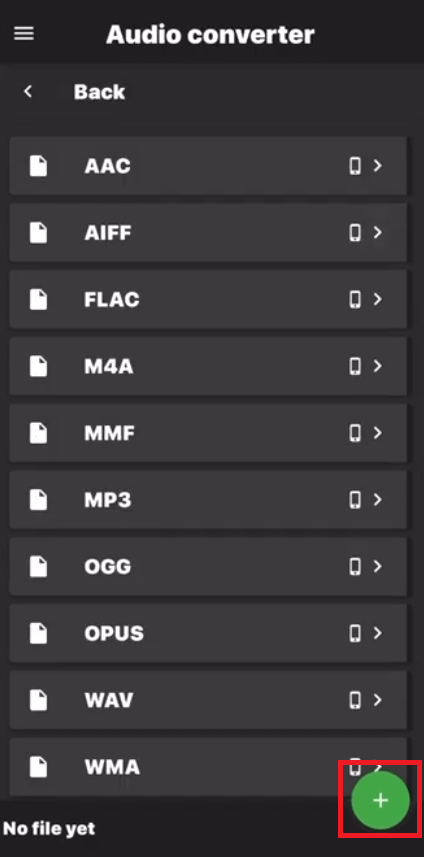Viewport: 424px width, 857px height.
Task: Click the phone icon on FLAC row
Action: 355,300
